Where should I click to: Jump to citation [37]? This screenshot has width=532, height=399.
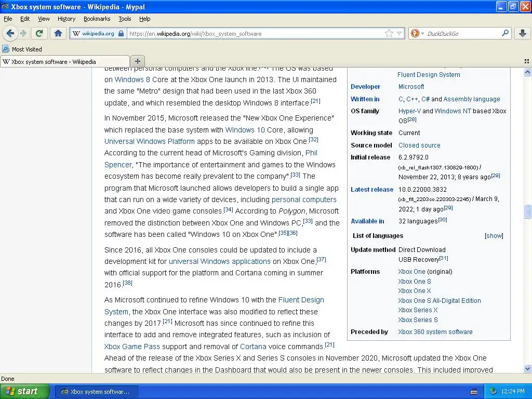click(321, 259)
